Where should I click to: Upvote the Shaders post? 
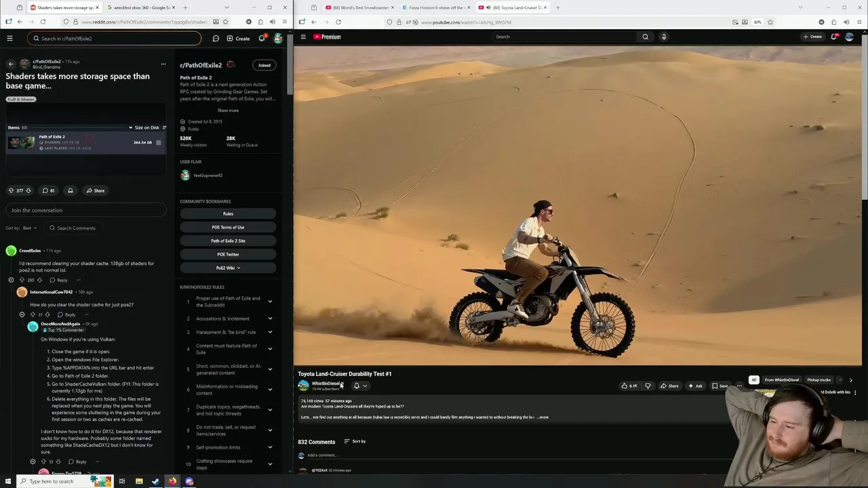11,190
